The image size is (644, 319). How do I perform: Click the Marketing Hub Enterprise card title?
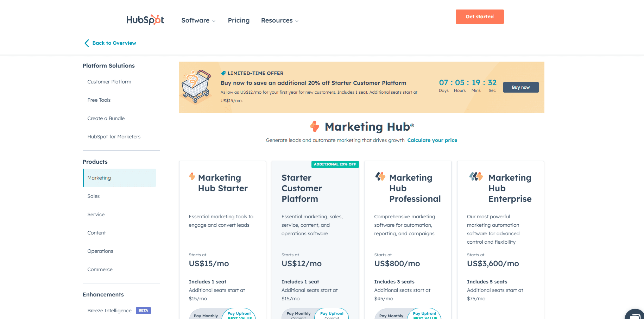(510, 188)
